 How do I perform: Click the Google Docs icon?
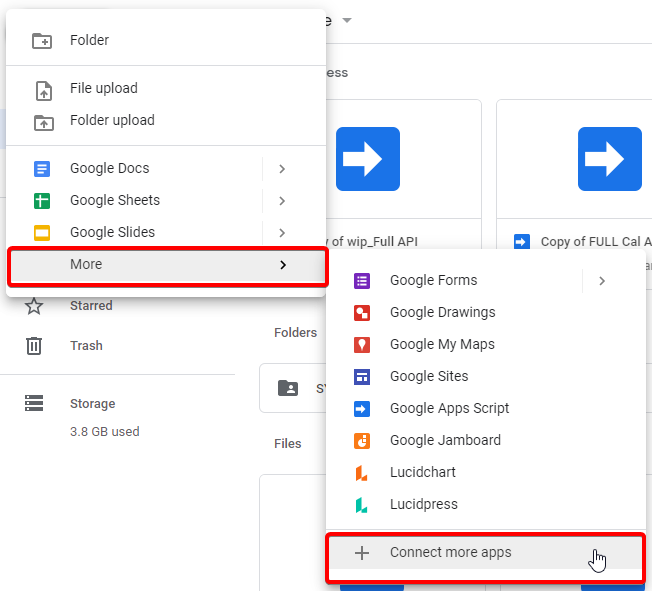(x=42, y=169)
